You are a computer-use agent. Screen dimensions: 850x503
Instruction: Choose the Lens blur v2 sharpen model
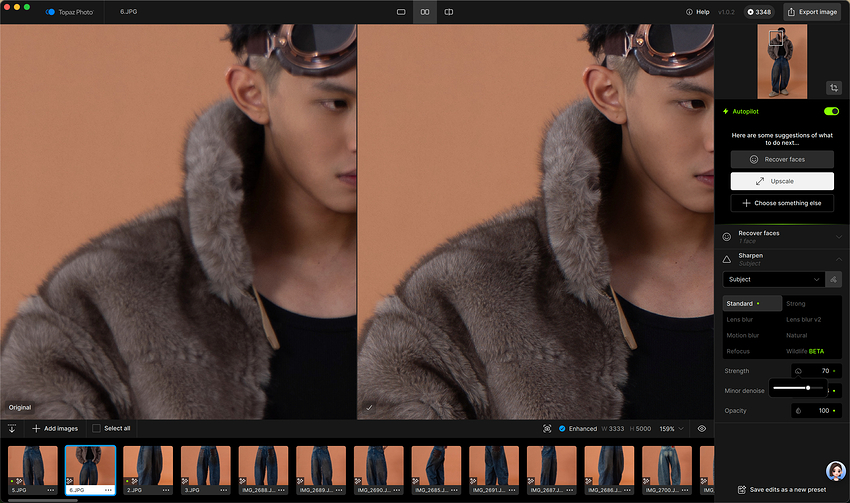808,319
